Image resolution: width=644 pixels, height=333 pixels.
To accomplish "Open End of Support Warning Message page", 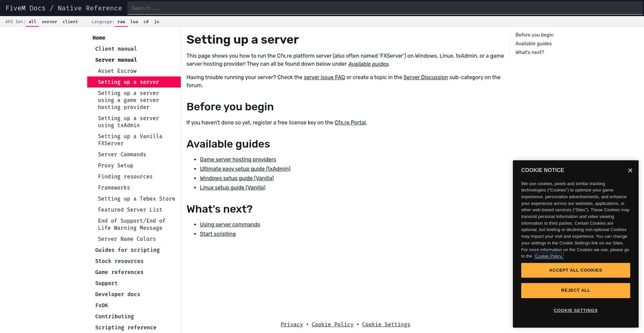I will click(x=131, y=225).
